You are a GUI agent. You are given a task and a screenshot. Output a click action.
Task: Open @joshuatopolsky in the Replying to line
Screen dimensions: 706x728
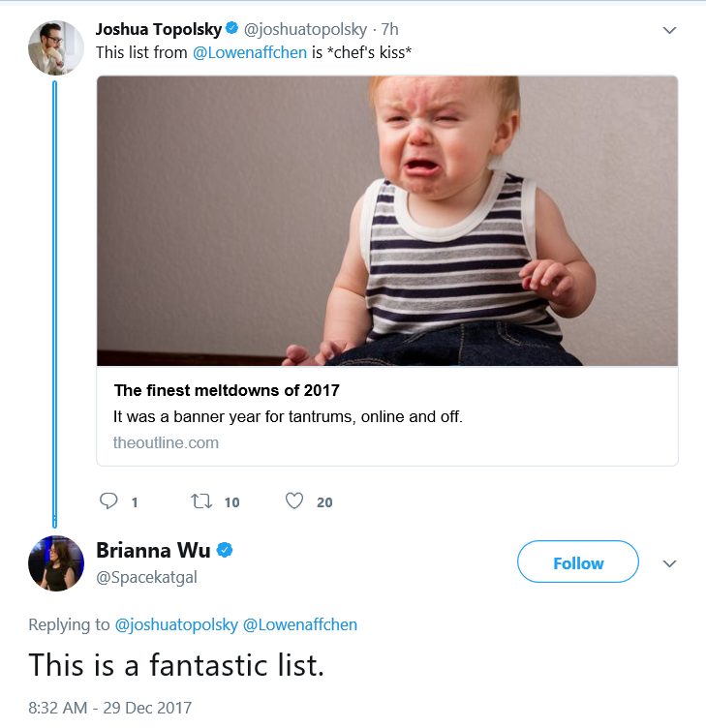(176, 625)
